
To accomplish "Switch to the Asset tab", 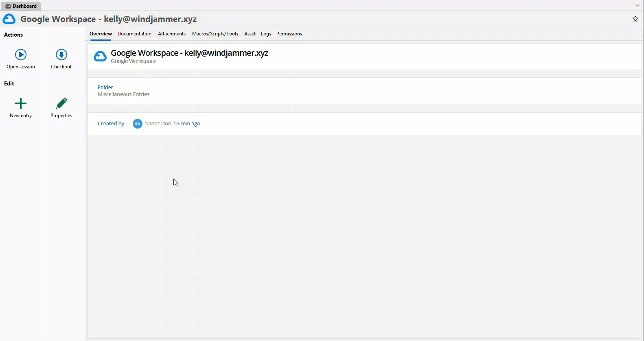I will [250, 34].
